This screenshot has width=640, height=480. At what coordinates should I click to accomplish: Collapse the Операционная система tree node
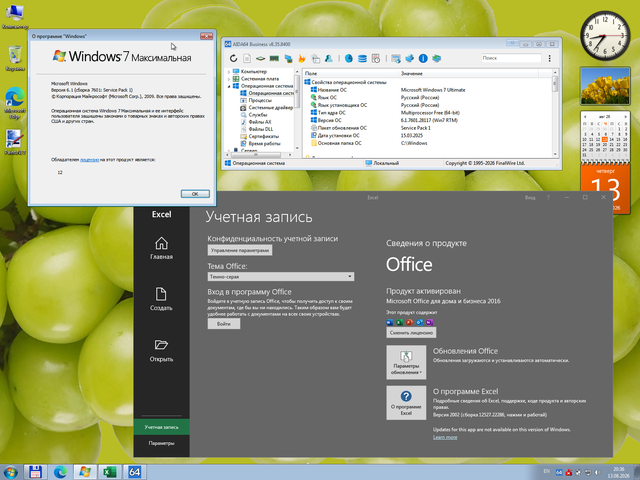click(x=229, y=86)
